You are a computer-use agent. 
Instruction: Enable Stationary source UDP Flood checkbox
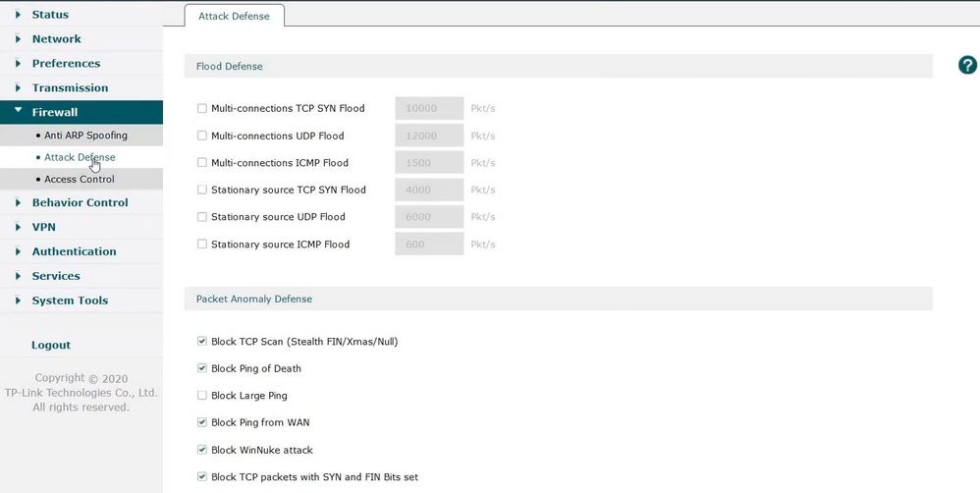[x=202, y=217]
